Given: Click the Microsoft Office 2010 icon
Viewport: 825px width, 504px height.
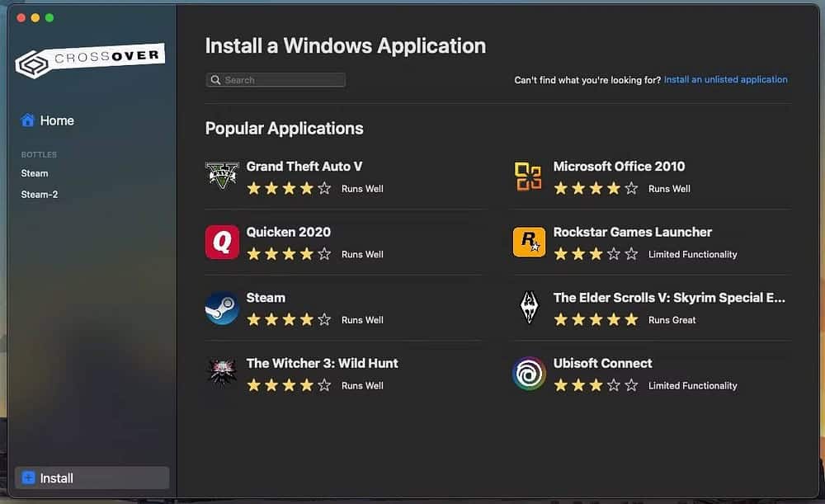Looking at the screenshot, I should tap(528, 177).
